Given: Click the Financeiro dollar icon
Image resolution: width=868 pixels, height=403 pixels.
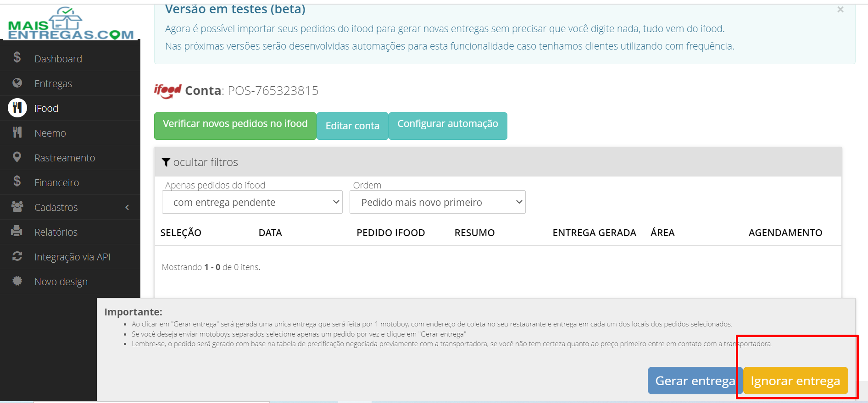Looking at the screenshot, I should pyautogui.click(x=17, y=181).
